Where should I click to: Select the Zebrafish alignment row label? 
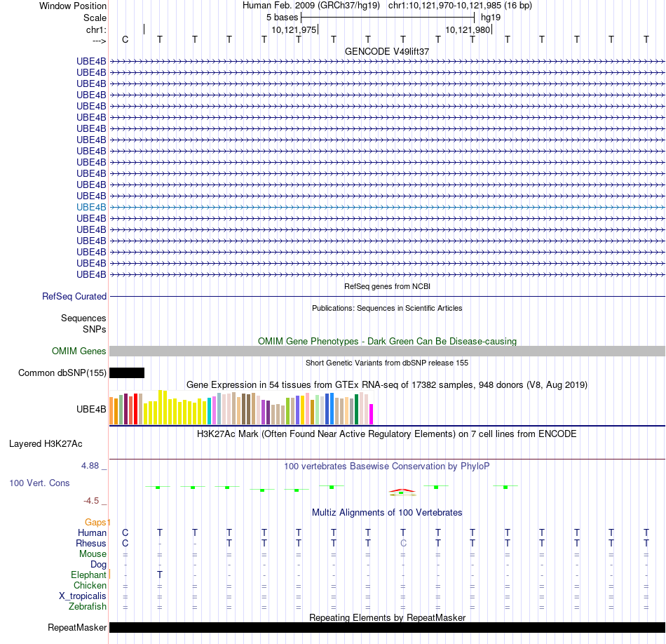88,607
